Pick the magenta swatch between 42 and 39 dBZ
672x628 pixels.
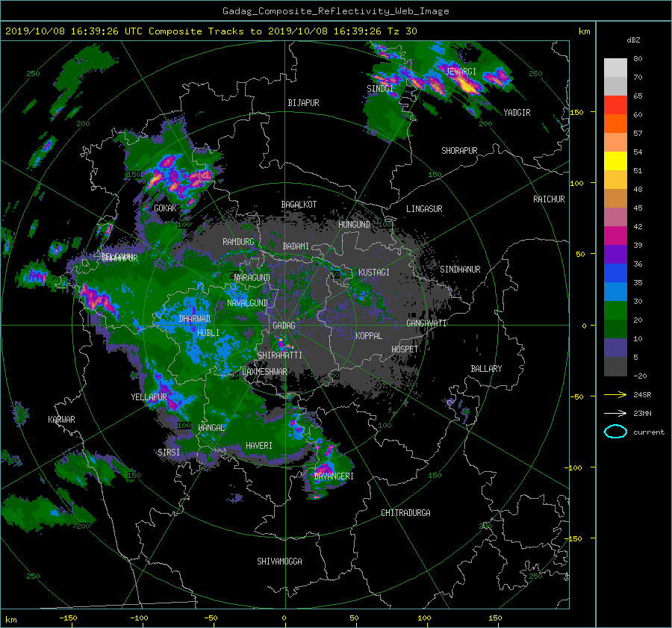[x=615, y=236]
